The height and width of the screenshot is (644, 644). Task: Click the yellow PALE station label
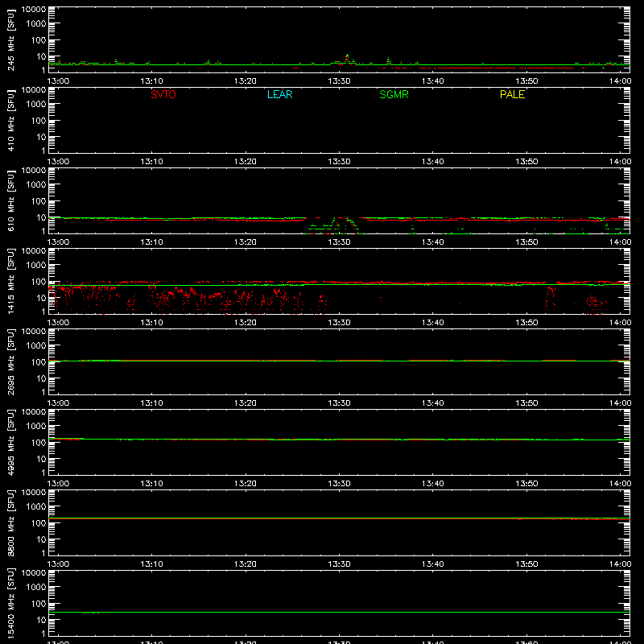[512, 94]
